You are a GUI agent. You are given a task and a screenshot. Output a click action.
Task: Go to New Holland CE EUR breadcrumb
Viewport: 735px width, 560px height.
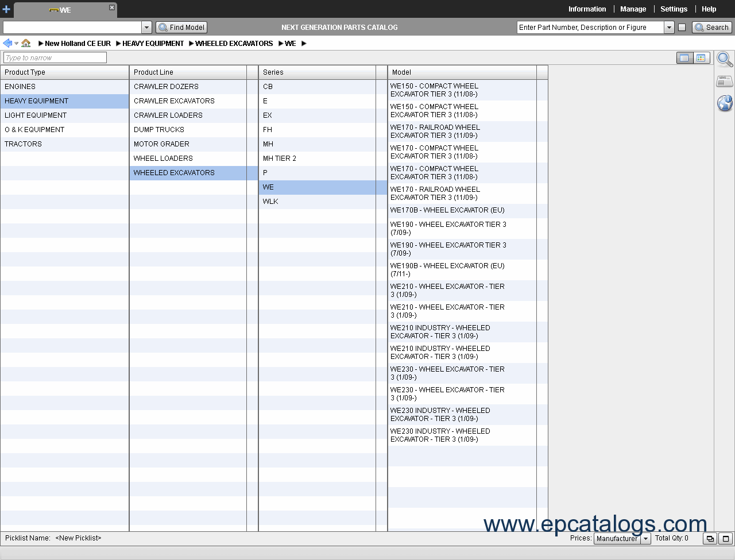[78, 44]
